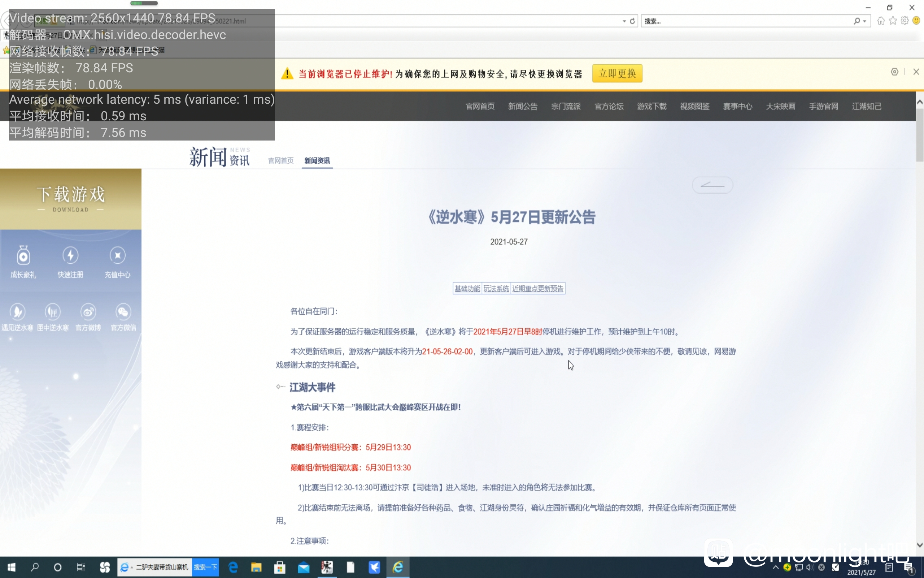Jump to 玩法系统 section link
The width and height of the screenshot is (924, 578).
(496, 289)
